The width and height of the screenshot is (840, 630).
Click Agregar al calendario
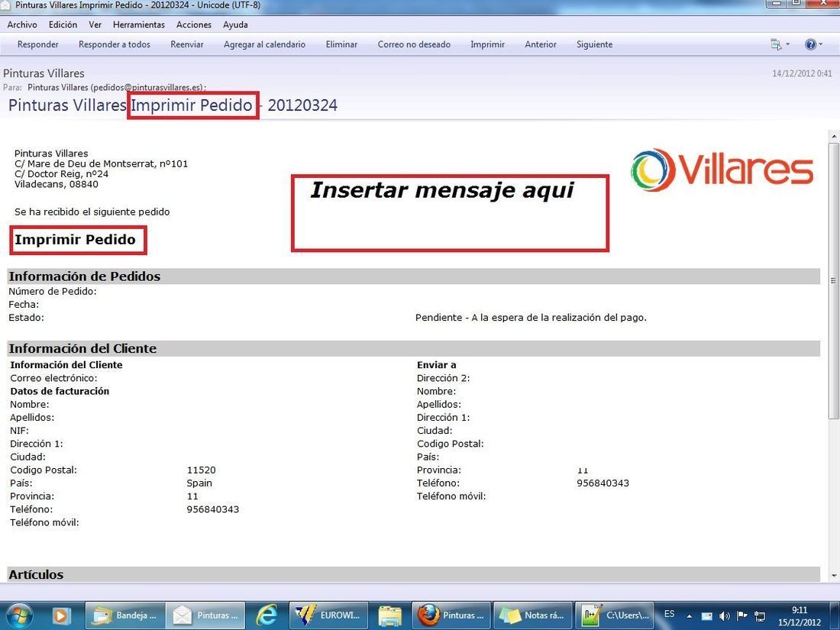[x=265, y=44]
